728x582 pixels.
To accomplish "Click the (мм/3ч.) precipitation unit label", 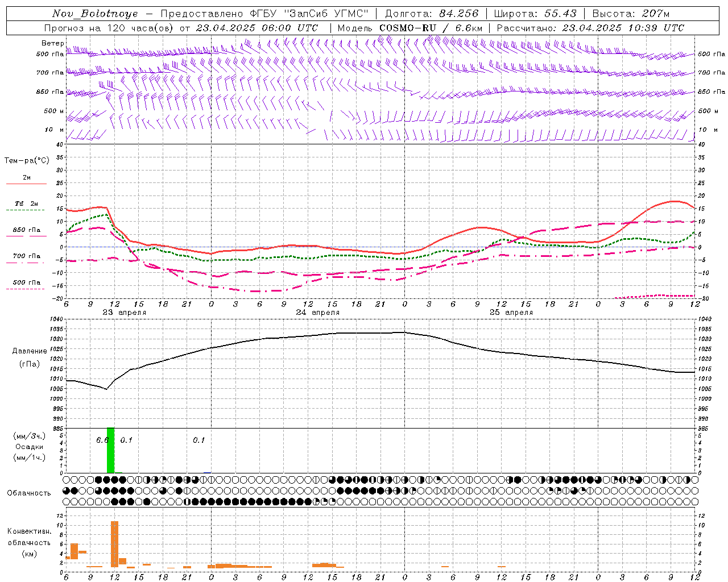I will [29, 436].
